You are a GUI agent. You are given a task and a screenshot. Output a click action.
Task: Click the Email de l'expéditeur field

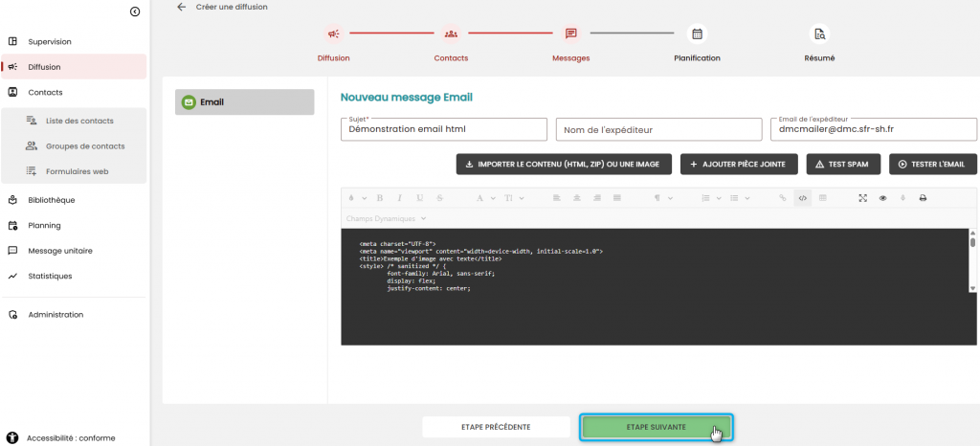(x=874, y=129)
